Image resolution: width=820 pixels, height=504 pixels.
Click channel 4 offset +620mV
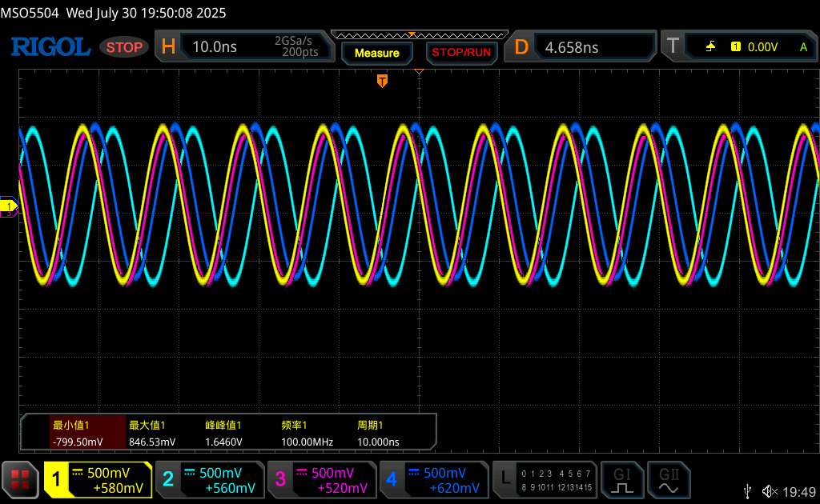click(455, 488)
